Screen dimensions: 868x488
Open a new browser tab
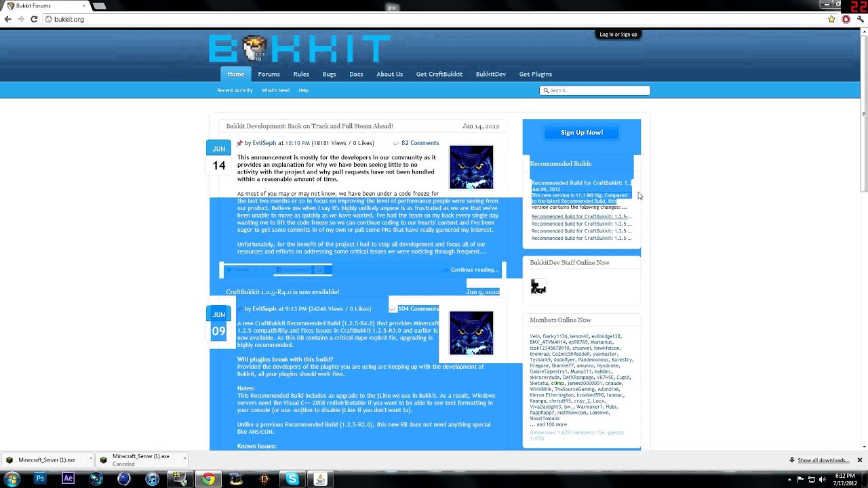point(99,6)
